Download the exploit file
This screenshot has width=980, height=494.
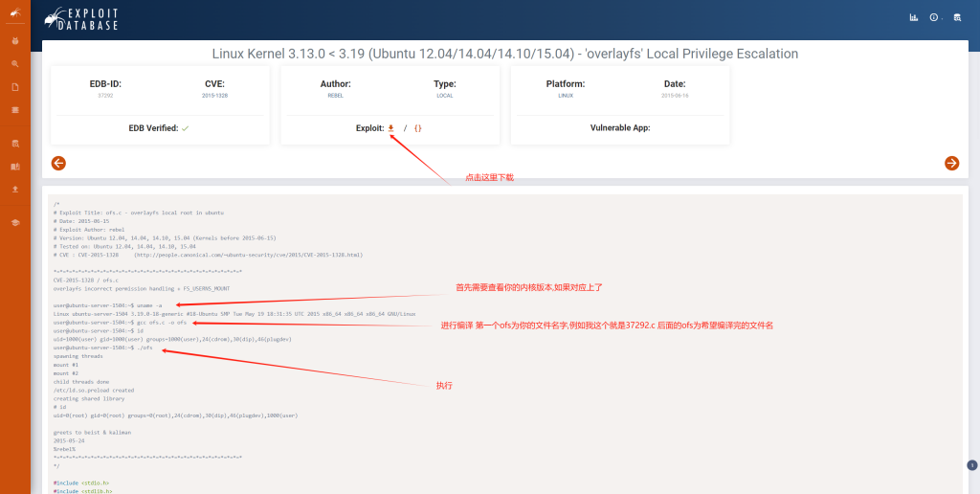390,127
